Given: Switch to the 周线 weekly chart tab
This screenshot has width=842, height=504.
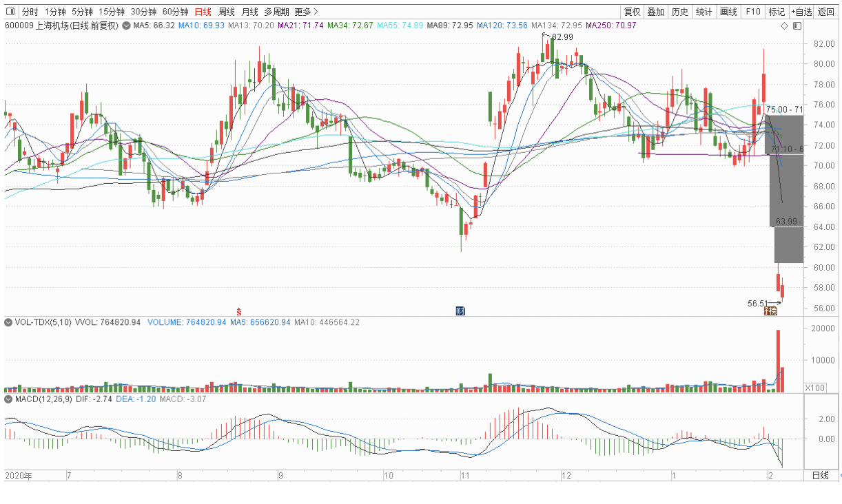Looking at the screenshot, I should point(226,12).
